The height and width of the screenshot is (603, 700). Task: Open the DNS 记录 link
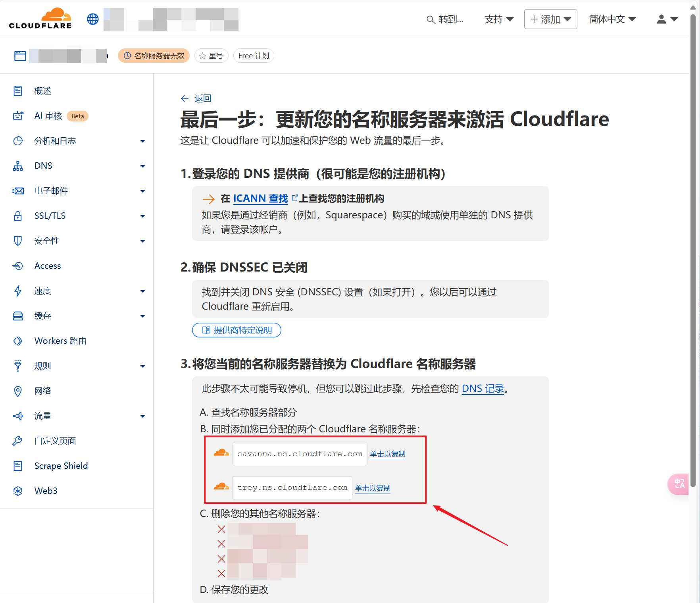(x=483, y=389)
